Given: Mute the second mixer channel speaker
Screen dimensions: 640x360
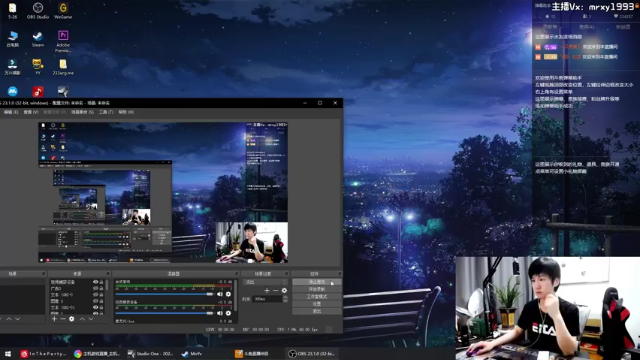Looking at the screenshot, I should [220, 313].
